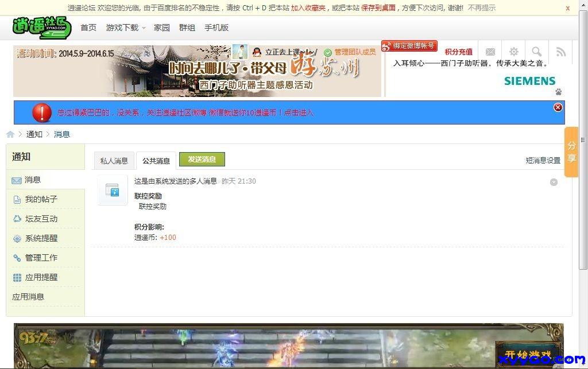Select the 消息 envelope icon in the sidebar
This screenshot has width=588, height=369.
click(x=15, y=180)
